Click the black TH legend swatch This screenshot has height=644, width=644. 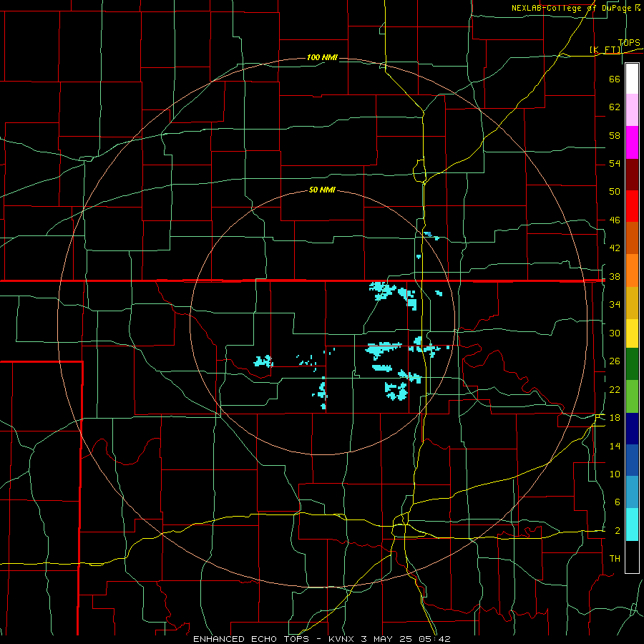[632, 557]
